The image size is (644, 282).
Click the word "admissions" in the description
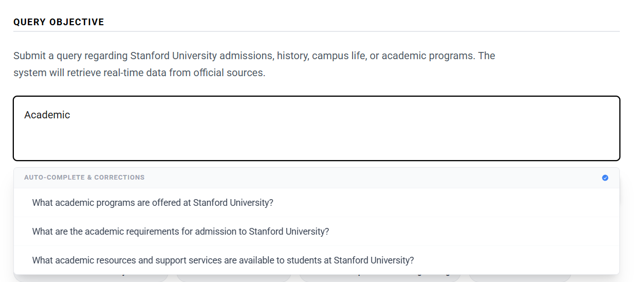coord(247,56)
